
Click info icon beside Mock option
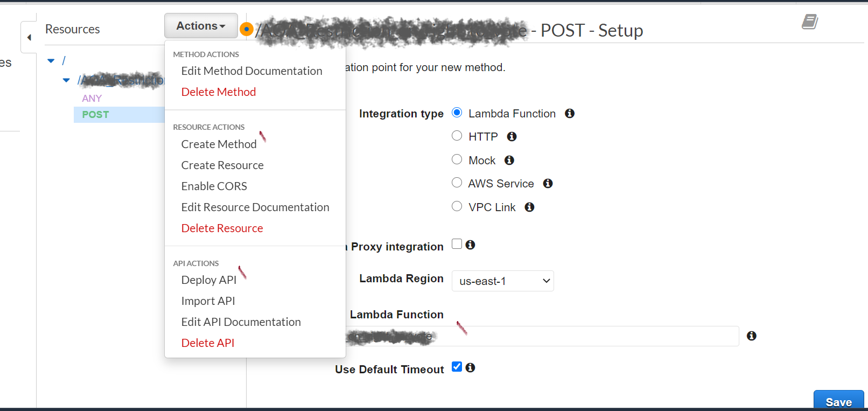tap(509, 161)
